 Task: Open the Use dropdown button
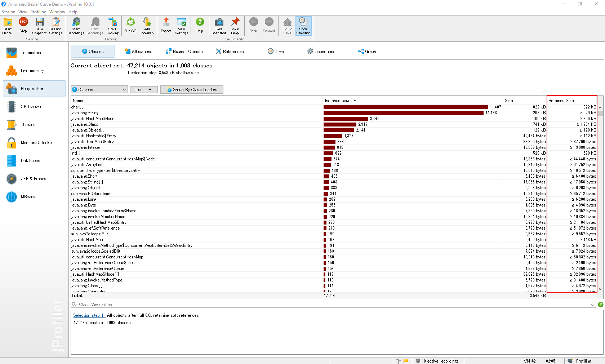point(144,89)
